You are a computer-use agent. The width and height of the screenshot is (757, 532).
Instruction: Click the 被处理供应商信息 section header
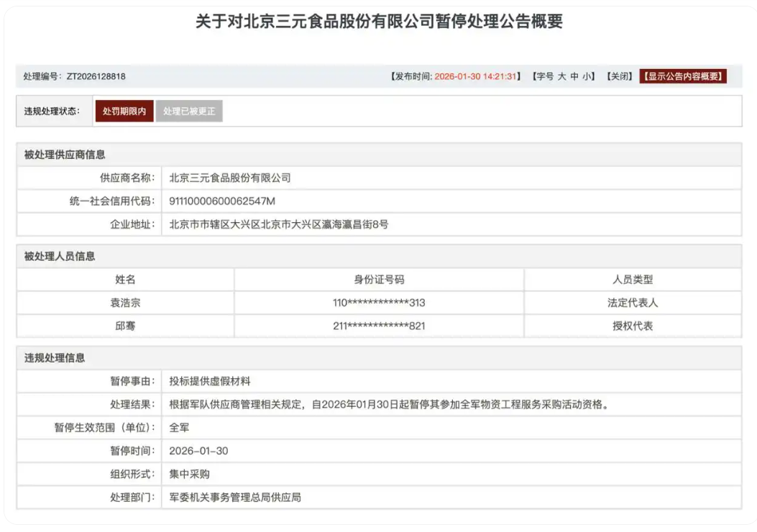pyautogui.click(x=65, y=155)
